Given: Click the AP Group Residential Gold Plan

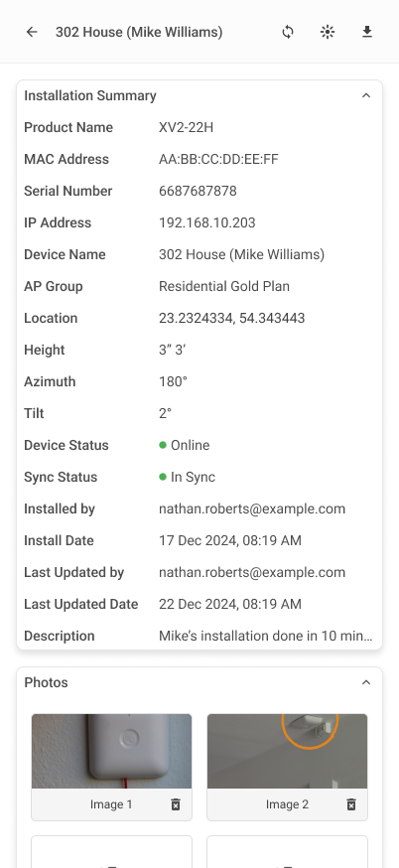Looking at the screenshot, I should (224, 286).
